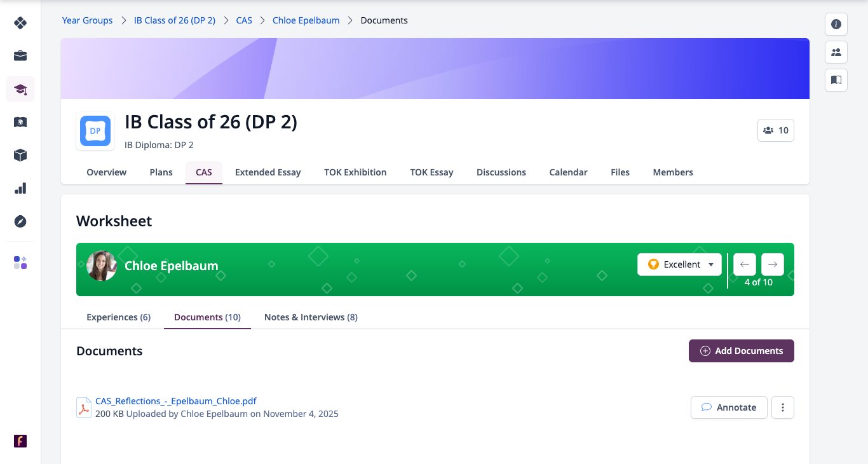Click the info icon at top right
868x464 pixels.
(x=836, y=24)
